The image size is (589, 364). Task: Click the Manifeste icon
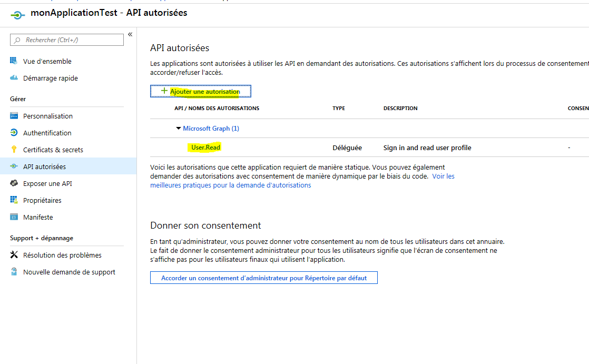click(x=14, y=217)
